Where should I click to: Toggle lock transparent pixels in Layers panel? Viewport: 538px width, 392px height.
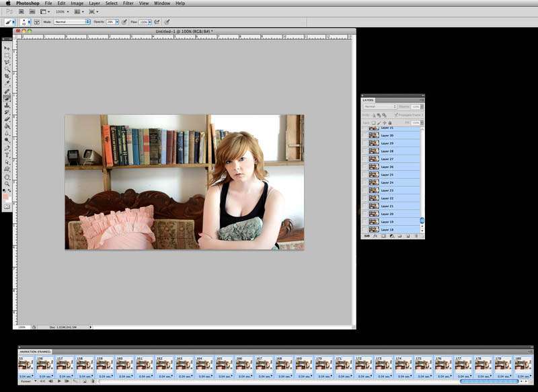point(374,123)
